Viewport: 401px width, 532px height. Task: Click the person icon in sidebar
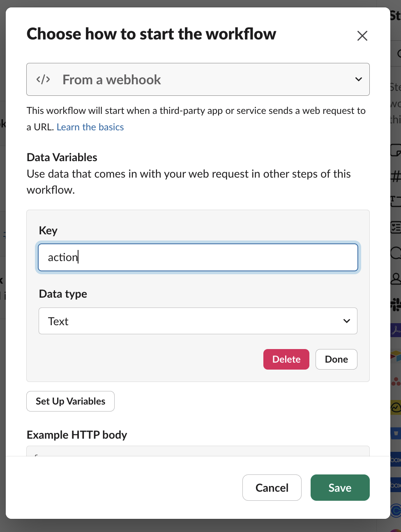click(x=396, y=279)
